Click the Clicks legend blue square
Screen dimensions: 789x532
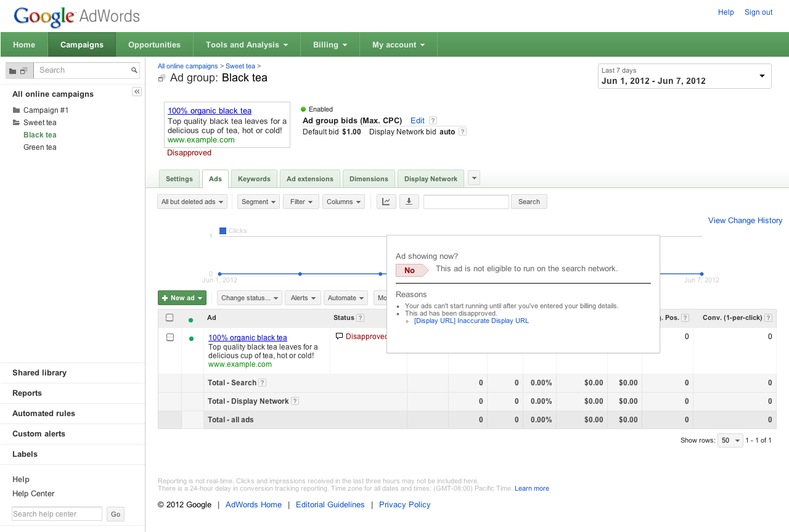[x=223, y=231]
